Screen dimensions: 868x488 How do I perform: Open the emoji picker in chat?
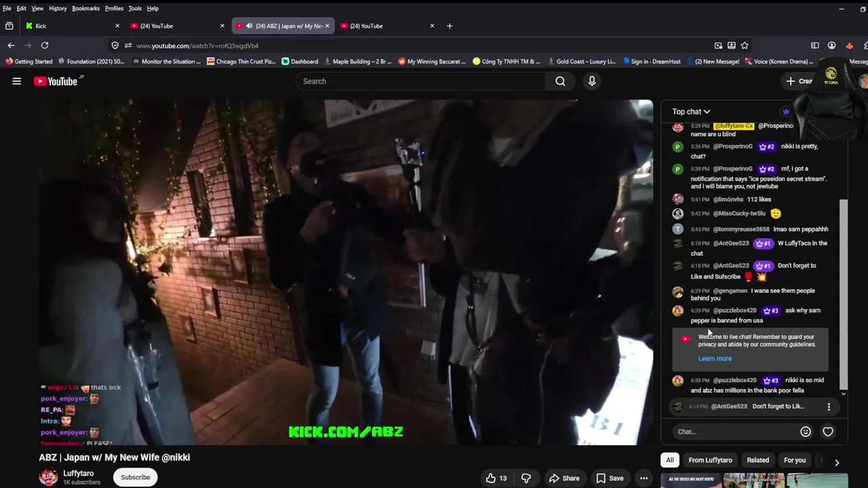806,432
